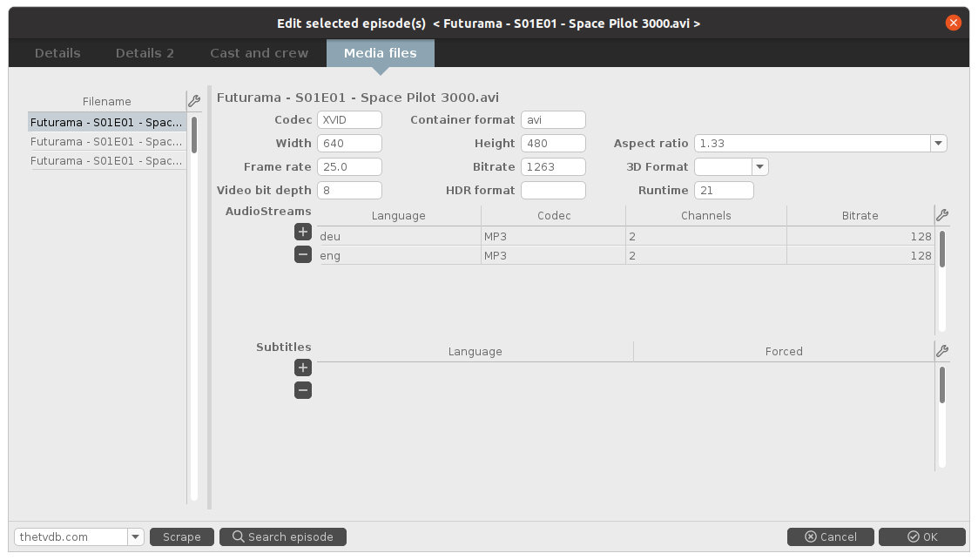Image resolution: width=978 pixels, height=560 pixels.
Task: Add a new subtitle with plus button
Action: (302, 368)
